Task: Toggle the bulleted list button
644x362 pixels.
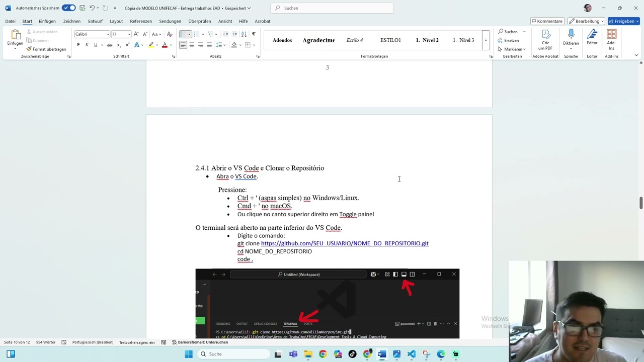Action: click(183, 34)
